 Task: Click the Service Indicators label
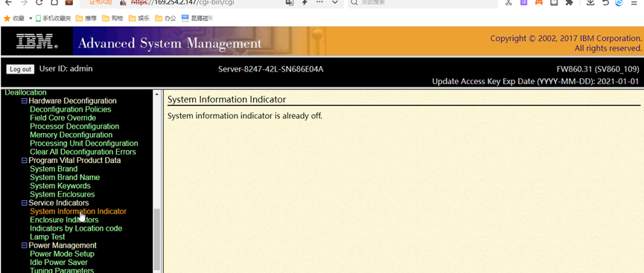[58, 203]
